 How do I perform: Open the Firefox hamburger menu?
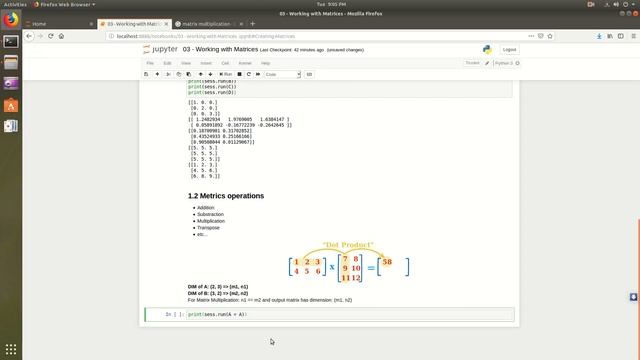[x=633, y=36]
